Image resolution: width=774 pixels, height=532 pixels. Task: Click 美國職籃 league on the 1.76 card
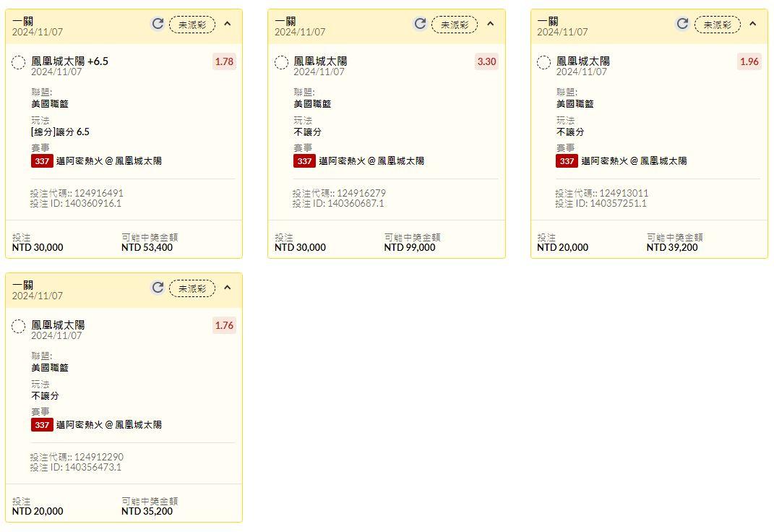click(x=50, y=368)
